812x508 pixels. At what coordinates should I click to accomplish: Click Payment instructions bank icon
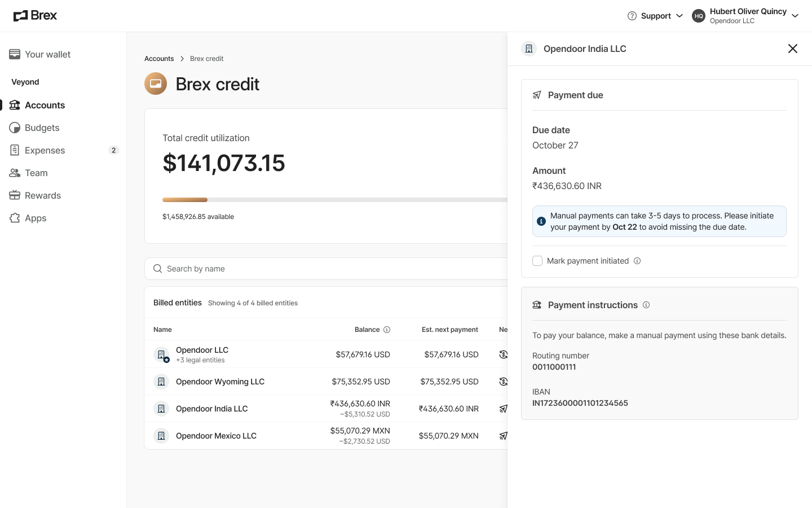click(x=537, y=305)
